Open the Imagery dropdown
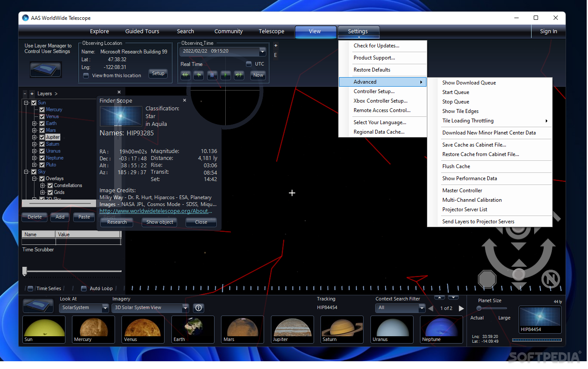Screen dimensions: 588x369 (186, 308)
